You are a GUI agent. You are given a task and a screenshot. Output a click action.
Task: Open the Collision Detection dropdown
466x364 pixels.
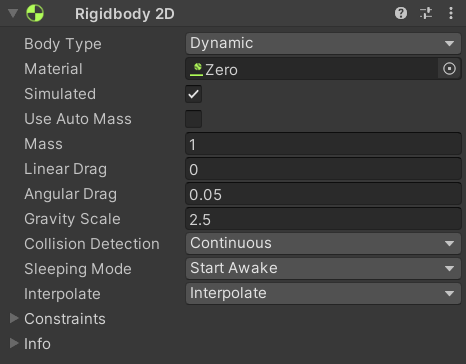(323, 243)
